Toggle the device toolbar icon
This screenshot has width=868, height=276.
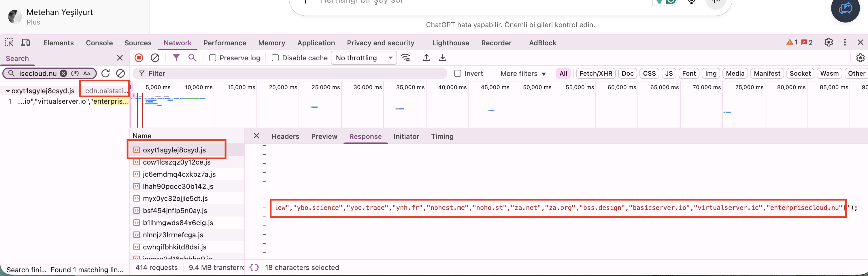pyautogui.click(x=26, y=42)
